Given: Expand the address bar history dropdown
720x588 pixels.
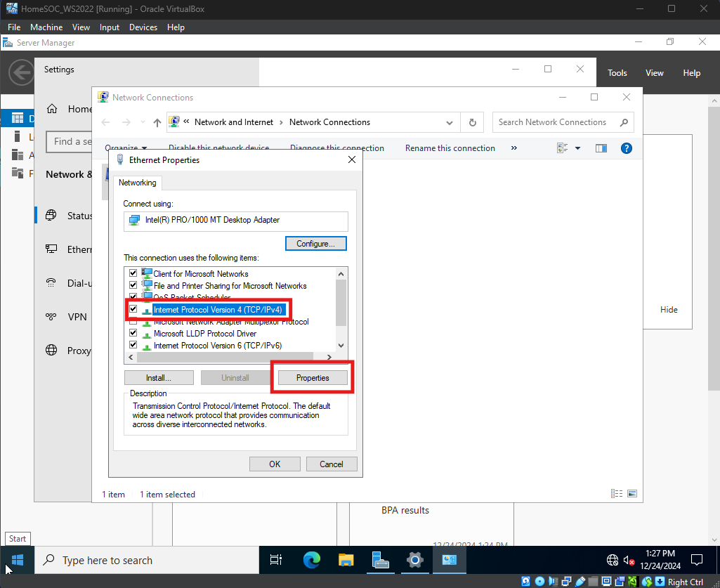Looking at the screenshot, I should [x=450, y=122].
